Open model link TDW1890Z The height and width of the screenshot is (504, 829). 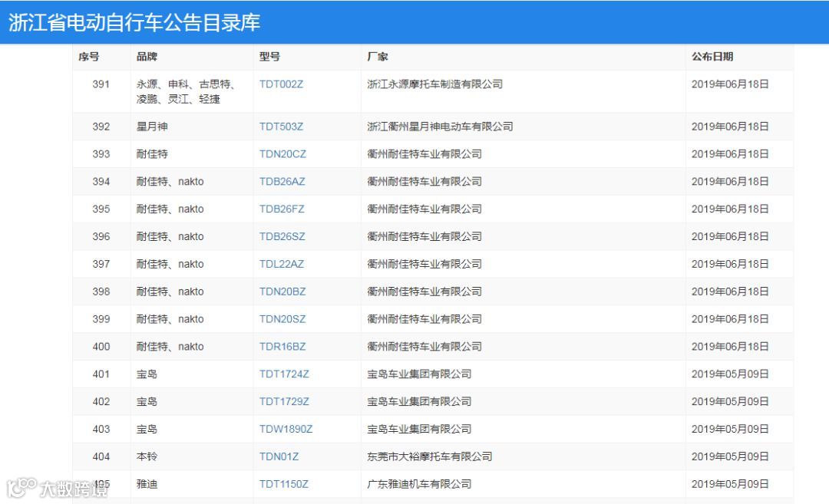point(286,429)
